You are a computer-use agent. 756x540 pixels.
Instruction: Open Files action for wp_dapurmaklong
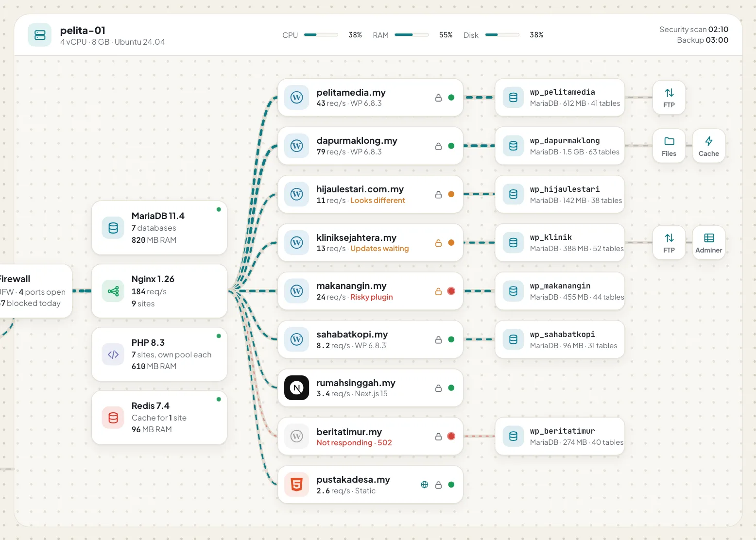[x=669, y=146]
